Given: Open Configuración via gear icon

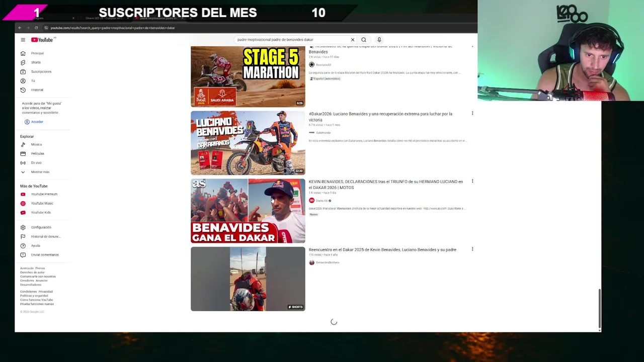Looking at the screenshot, I should coord(23,227).
